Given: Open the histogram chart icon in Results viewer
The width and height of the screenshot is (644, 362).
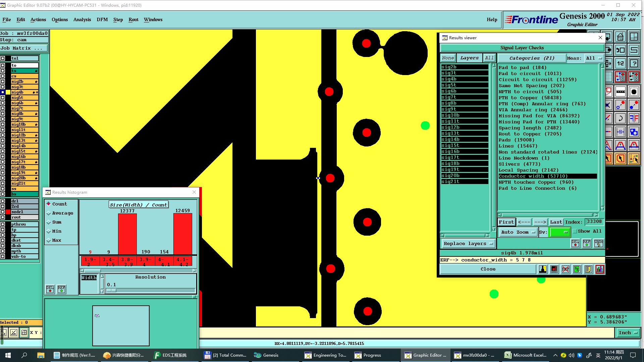Looking at the screenshot, I should click(x=600, y=269).
